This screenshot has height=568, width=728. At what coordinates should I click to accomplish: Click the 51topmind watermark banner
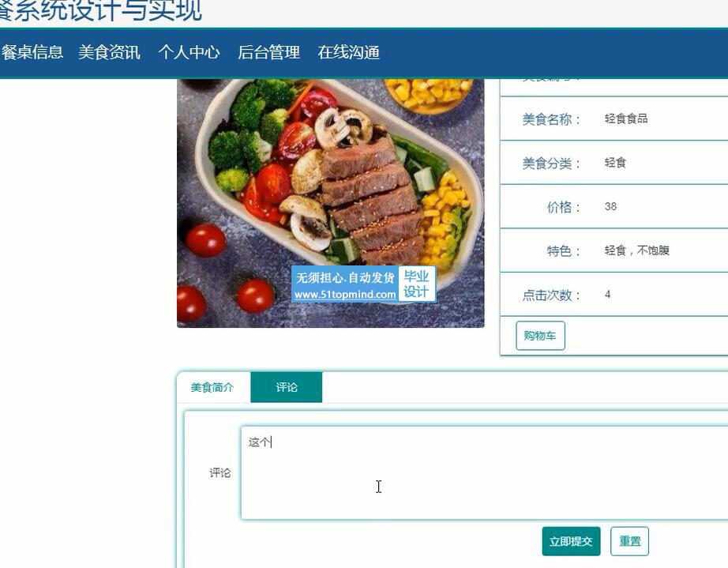(x=345, y=284)
